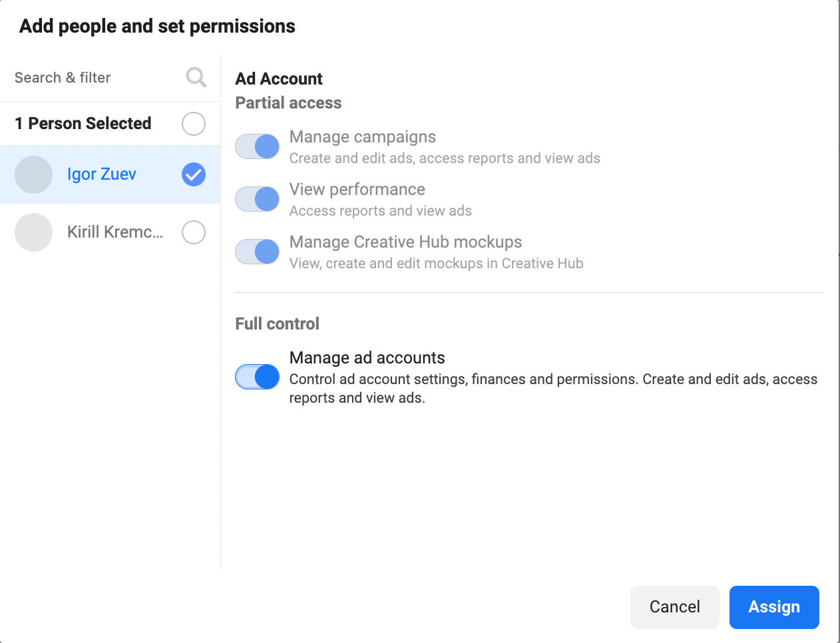Click Kirill Kremc's avatar picture

click(x=33, y=232)
